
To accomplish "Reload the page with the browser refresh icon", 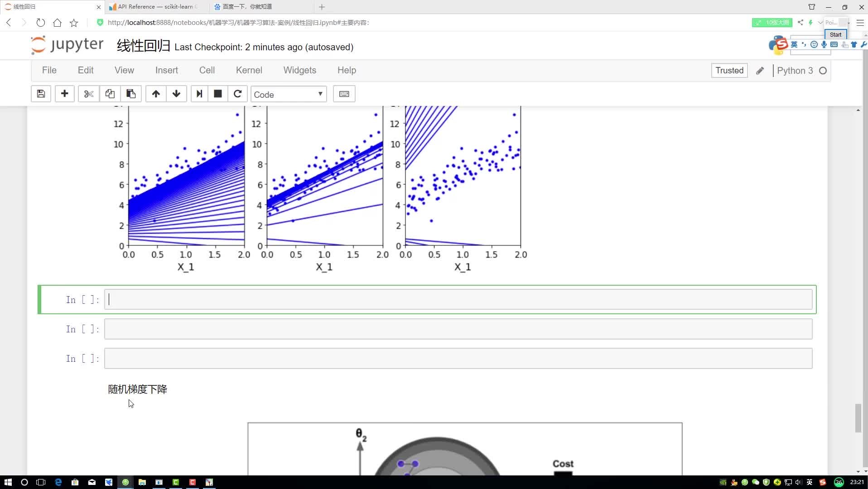I will click(x=41, y=23).
